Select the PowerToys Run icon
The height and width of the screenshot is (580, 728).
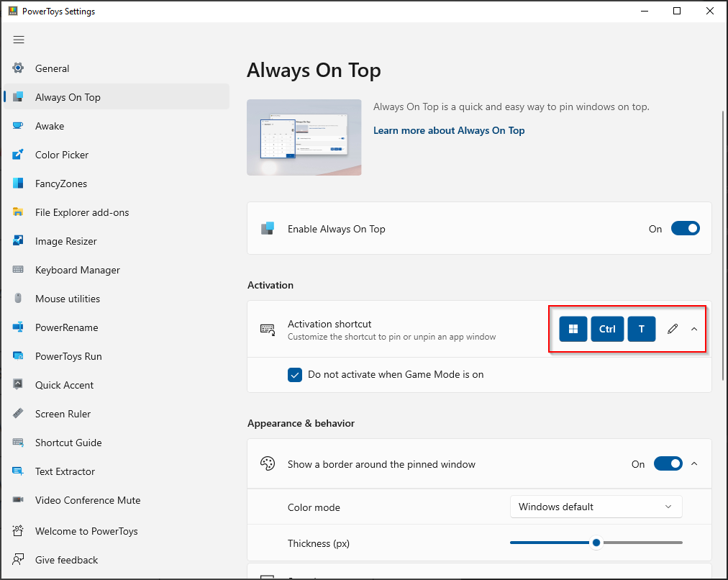pos(19,356)
